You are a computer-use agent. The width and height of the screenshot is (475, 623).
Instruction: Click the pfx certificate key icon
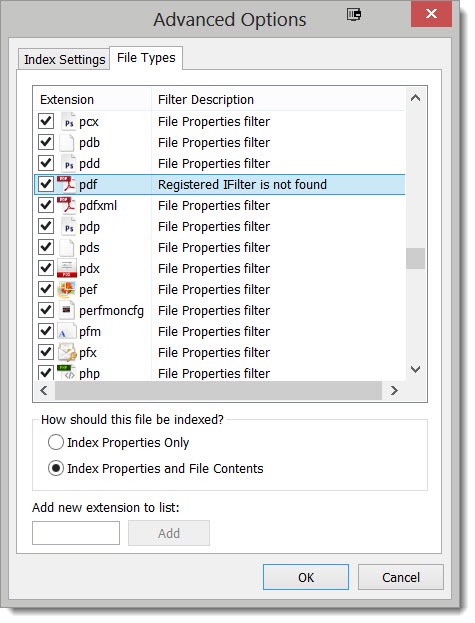(x=67, y=352)
